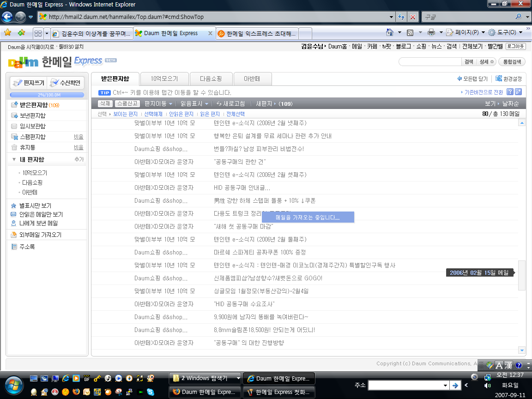
Task: Click the 상세 detailed search toggle
Action: pyautogui.click(x=486, y=62)
